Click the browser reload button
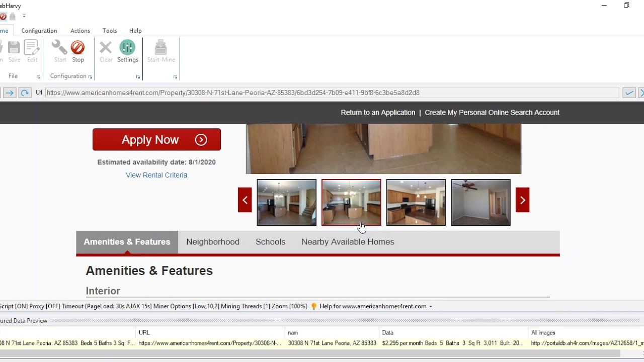Screen dimensions: 644x362 (x=25, y=93)
